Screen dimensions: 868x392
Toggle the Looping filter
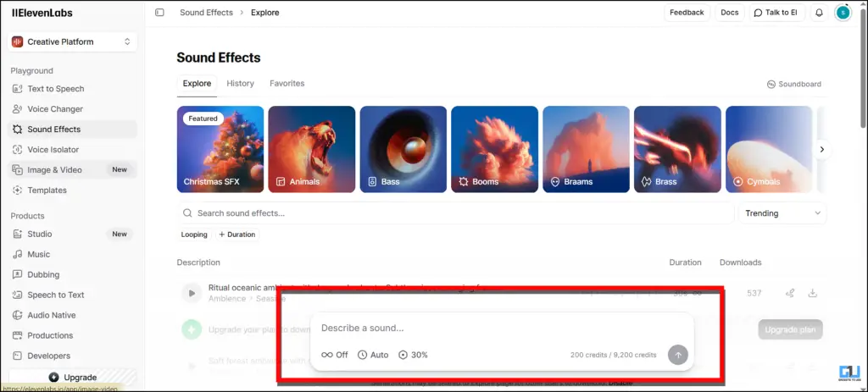194,235
